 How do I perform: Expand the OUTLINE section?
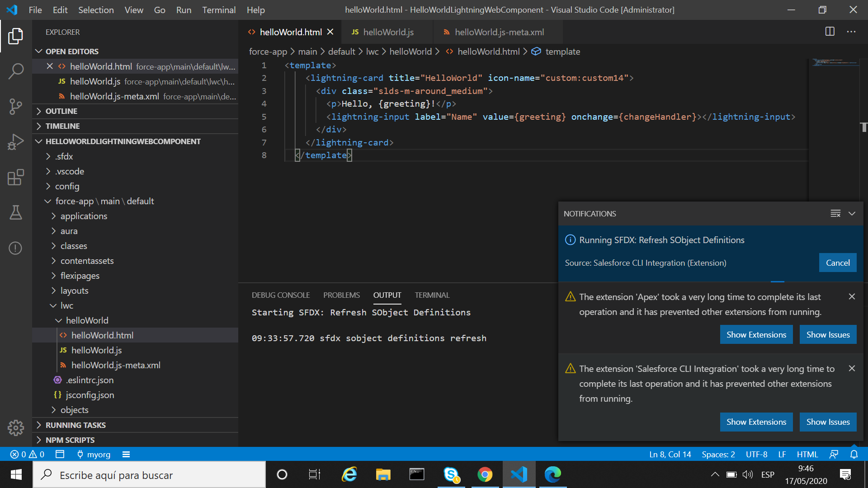(61, 111)
